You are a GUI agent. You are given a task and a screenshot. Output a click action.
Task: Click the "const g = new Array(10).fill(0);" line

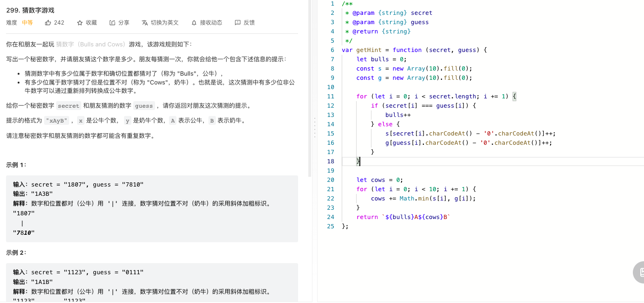point(414,78)
